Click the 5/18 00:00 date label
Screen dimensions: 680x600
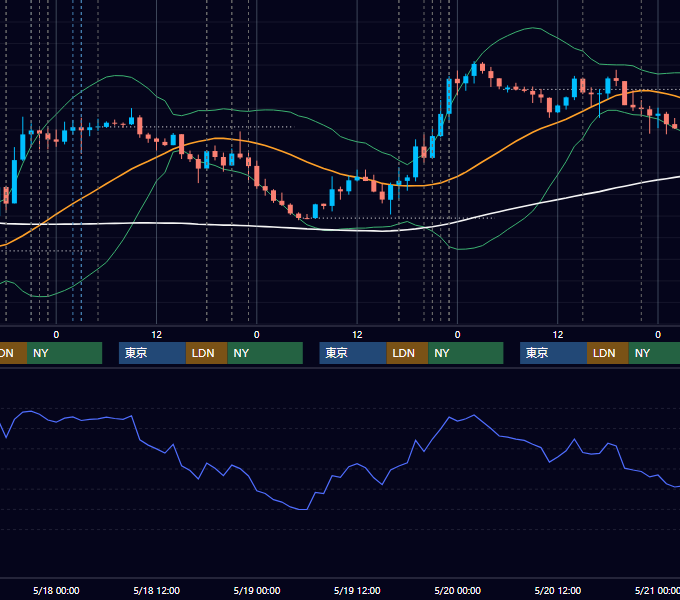(x=56, y=590)
